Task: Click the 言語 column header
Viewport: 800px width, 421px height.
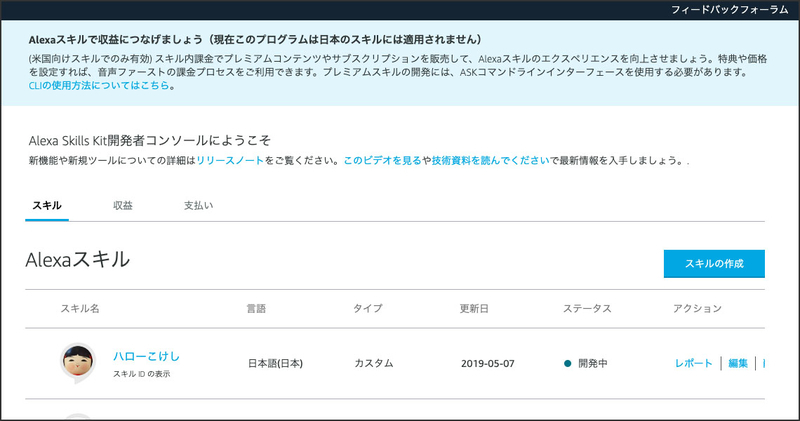Action: click(x=256, y=309)
